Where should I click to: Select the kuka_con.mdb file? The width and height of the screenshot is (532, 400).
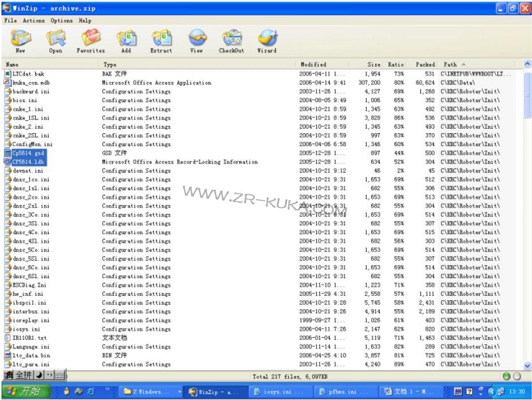[x=31, y=83]
